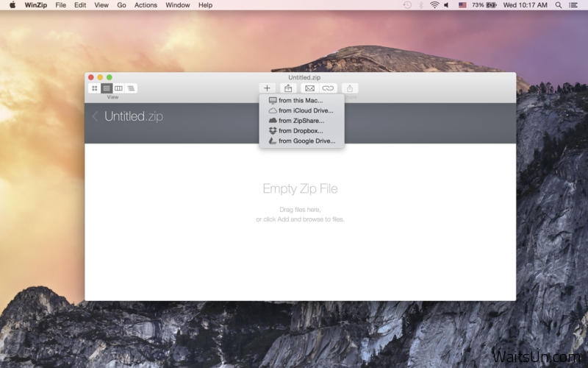Open the Actions menu
This screenshot has height=368, width=588.
click(x=146, y=5)
